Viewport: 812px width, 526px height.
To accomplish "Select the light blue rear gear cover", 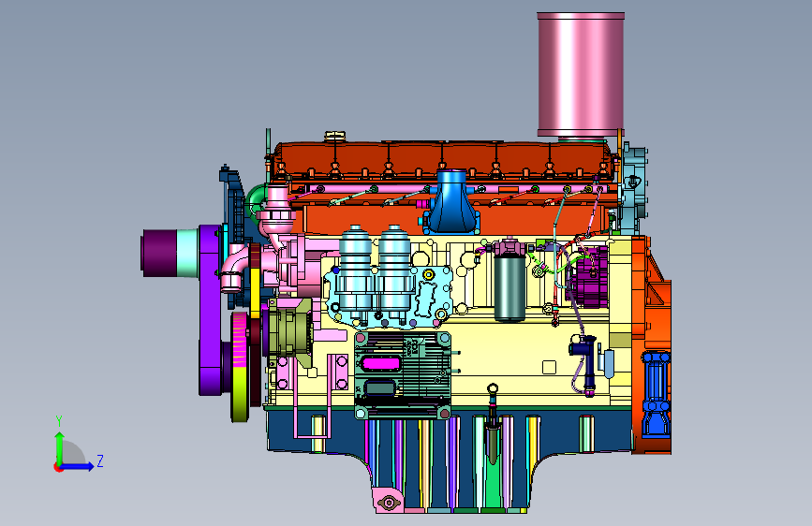I will tap(633, 189).
